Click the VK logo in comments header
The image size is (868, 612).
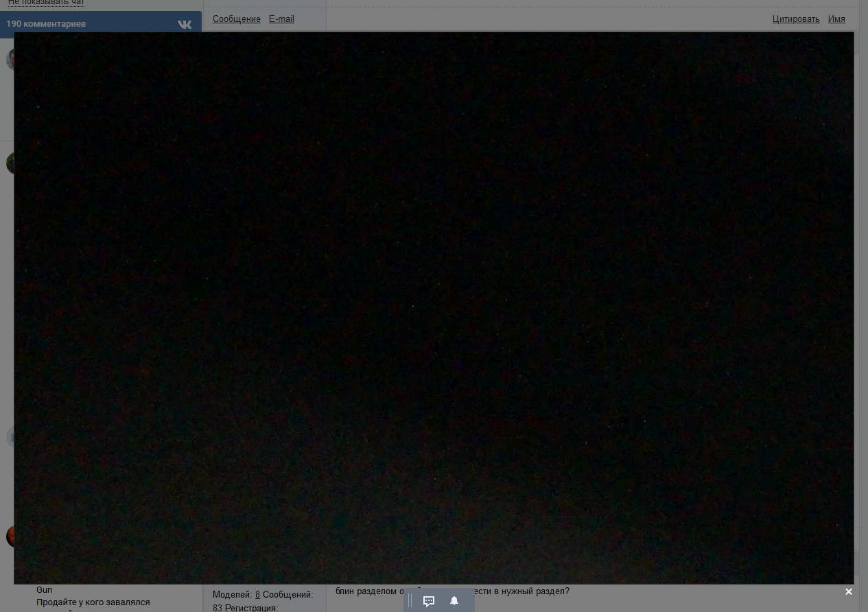point(185,24)
